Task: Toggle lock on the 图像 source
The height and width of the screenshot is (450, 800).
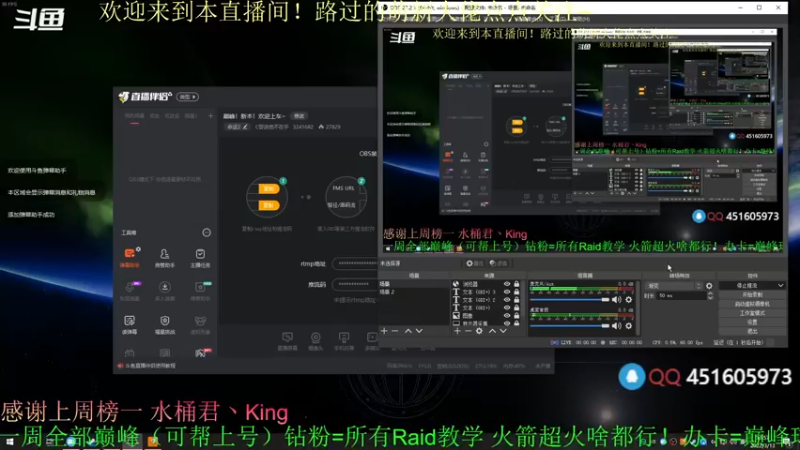Action: click(516, 315)
